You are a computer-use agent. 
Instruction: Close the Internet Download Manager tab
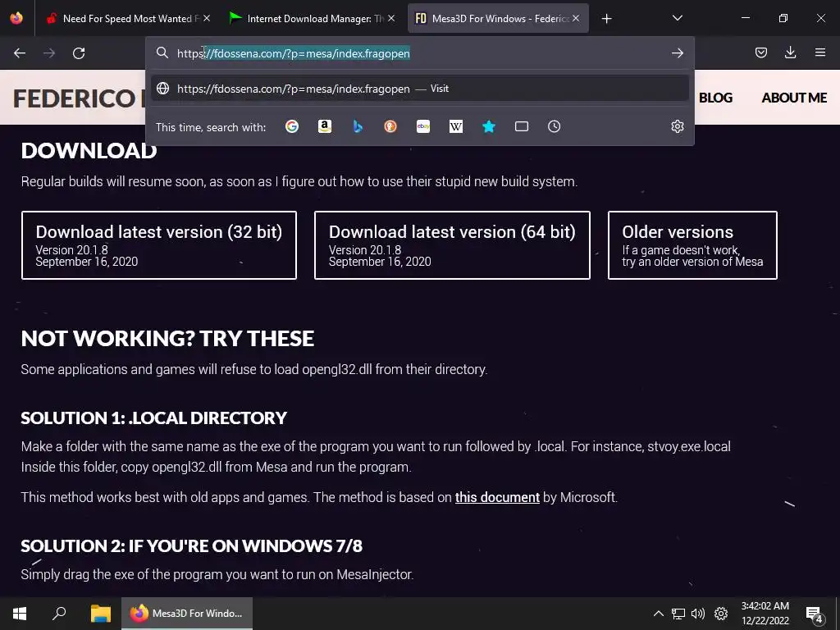point(391,18)
